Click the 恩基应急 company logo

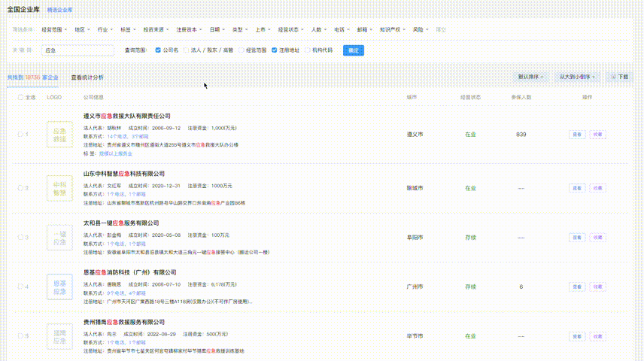point(59,287)
